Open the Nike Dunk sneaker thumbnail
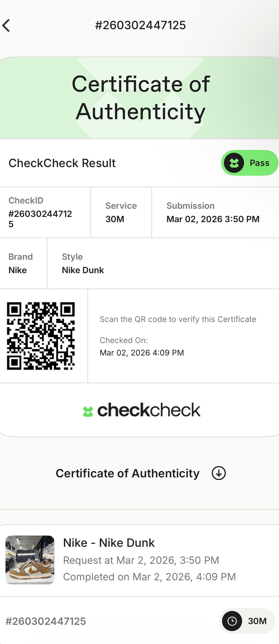279x644 pixels. 30,560
